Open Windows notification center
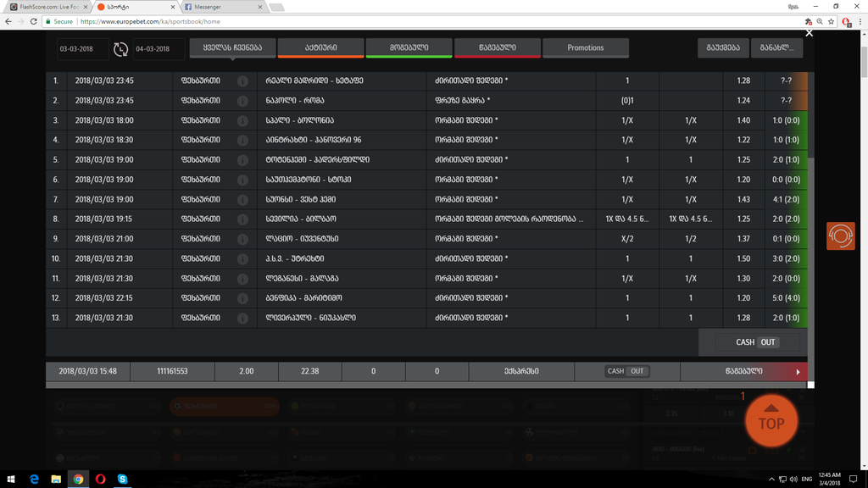The height and width of the screenshot is (488, 868). (854, 480)
